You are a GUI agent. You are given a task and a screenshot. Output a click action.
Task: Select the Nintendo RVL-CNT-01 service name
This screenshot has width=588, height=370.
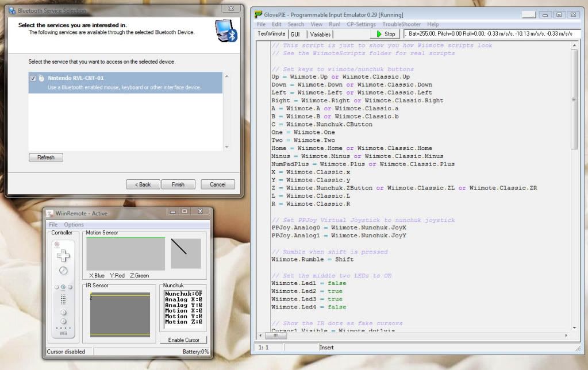click(76, 78)
